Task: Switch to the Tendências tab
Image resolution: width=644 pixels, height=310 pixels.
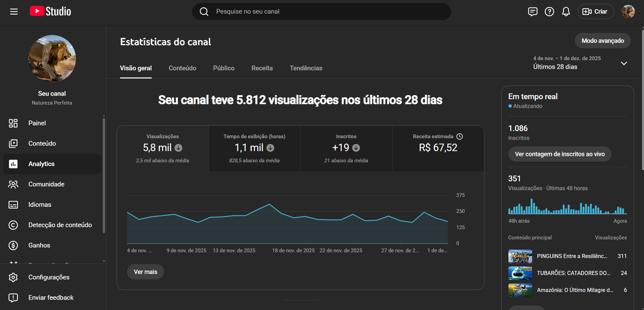Action: click(306, 68)
